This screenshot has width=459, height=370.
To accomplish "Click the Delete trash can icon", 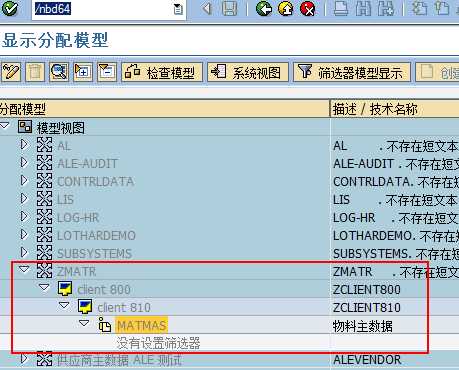I will click(35, 72).
